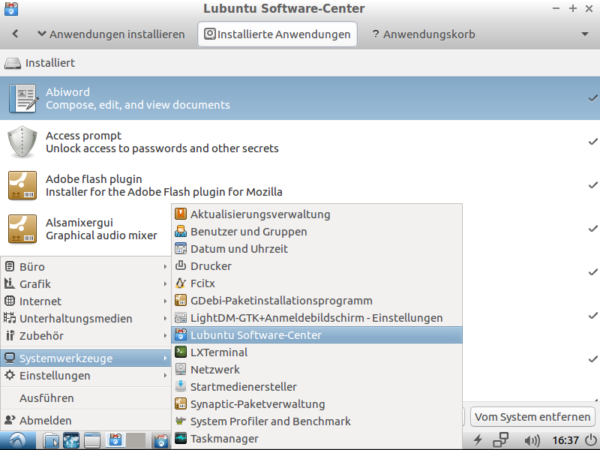Click the Alsamixergui package icon

(x=23, y=229)
